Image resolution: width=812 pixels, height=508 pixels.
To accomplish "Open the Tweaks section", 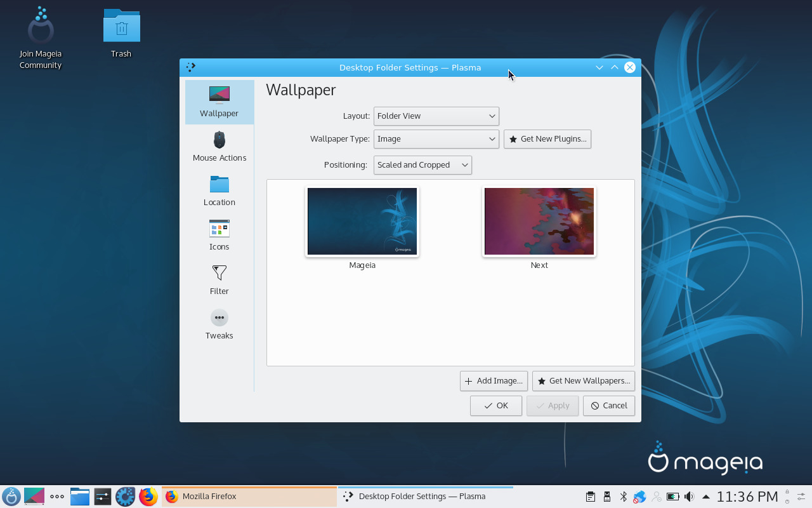I will coord(219,324).
